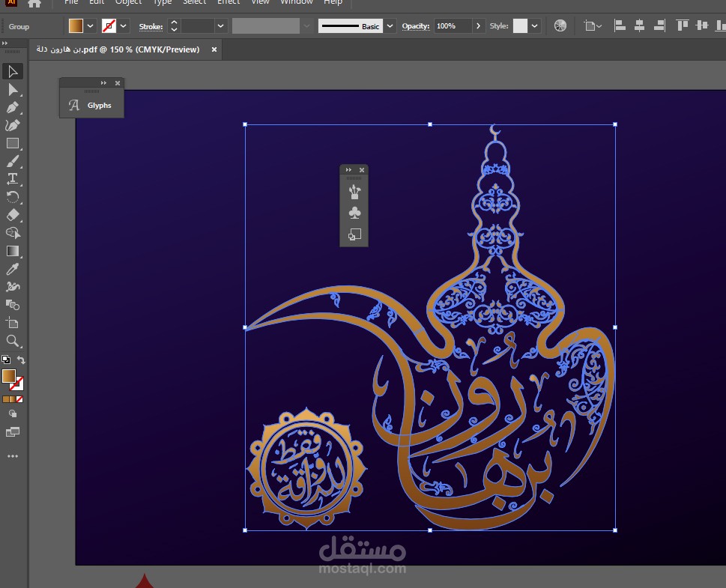The image size is (726, 588).
Task: Swap fill and stroke colors
Action: [x=21, y=360]
